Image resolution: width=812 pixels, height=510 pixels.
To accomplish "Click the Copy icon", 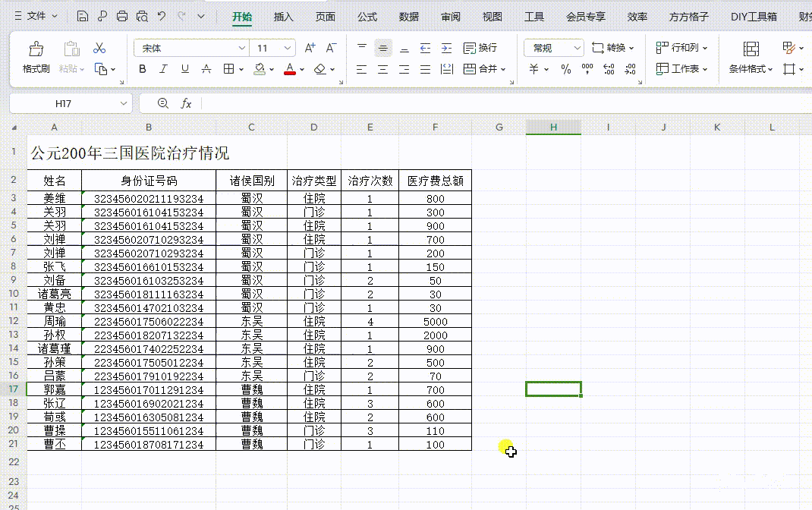I will [x=100, y=69].
